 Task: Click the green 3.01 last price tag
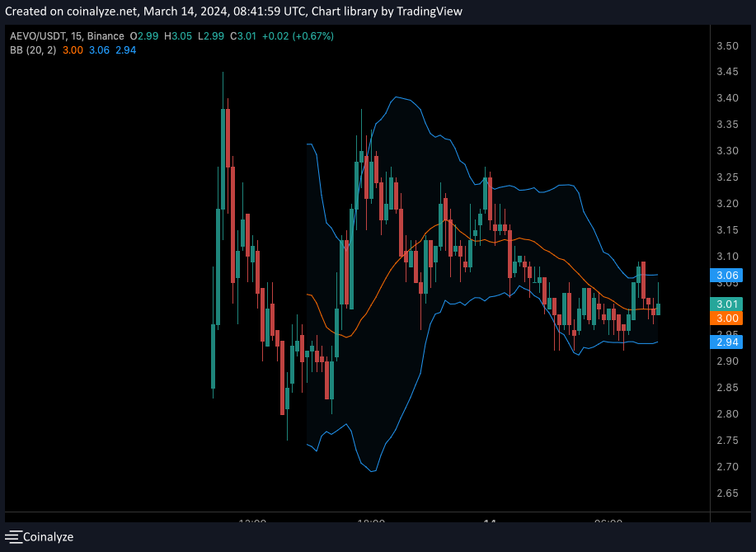(x=728, y=304)
